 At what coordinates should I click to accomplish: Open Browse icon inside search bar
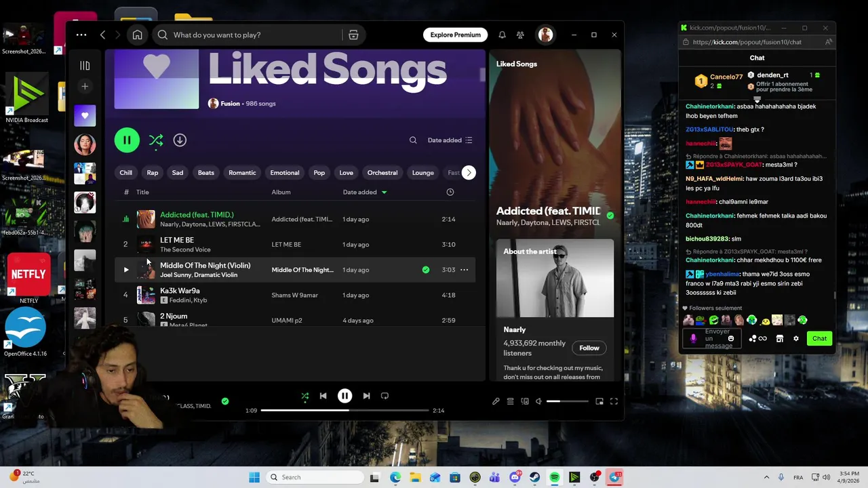click(353, 35)
